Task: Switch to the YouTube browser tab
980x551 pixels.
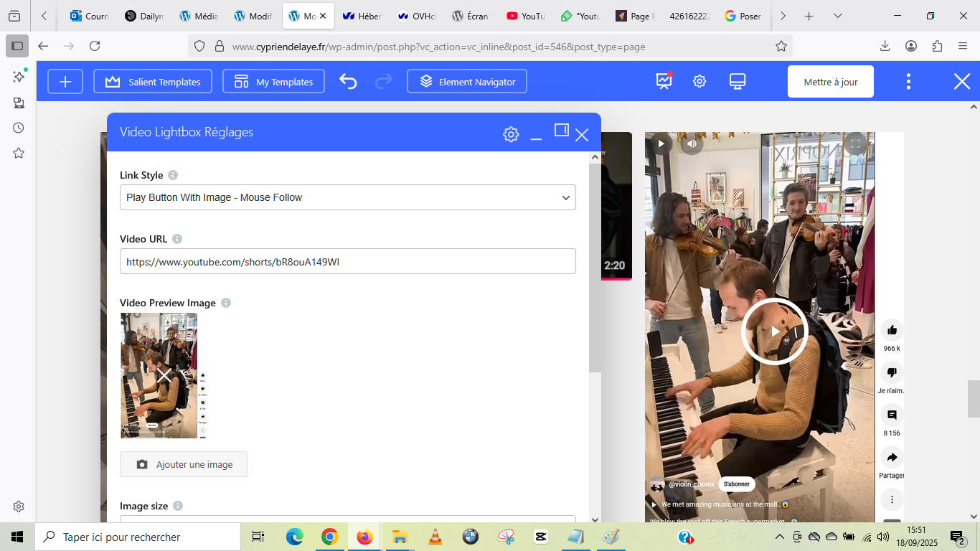Action: pyautogui.click(x=525, y=16)
